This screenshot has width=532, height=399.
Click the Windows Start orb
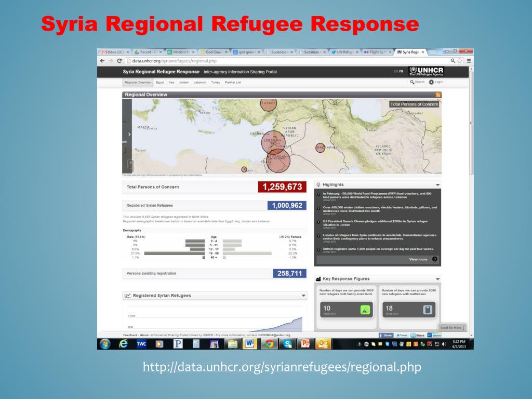[105, 344]
